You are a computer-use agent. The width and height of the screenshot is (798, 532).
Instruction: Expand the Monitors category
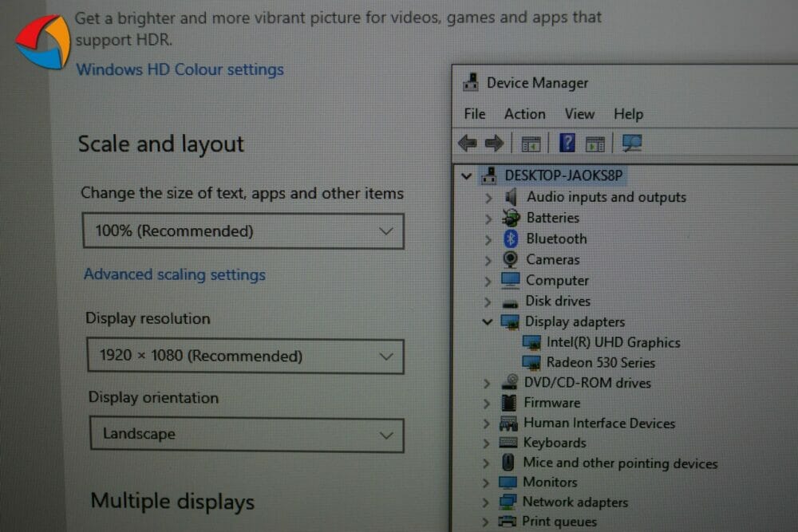click(485, 483)
